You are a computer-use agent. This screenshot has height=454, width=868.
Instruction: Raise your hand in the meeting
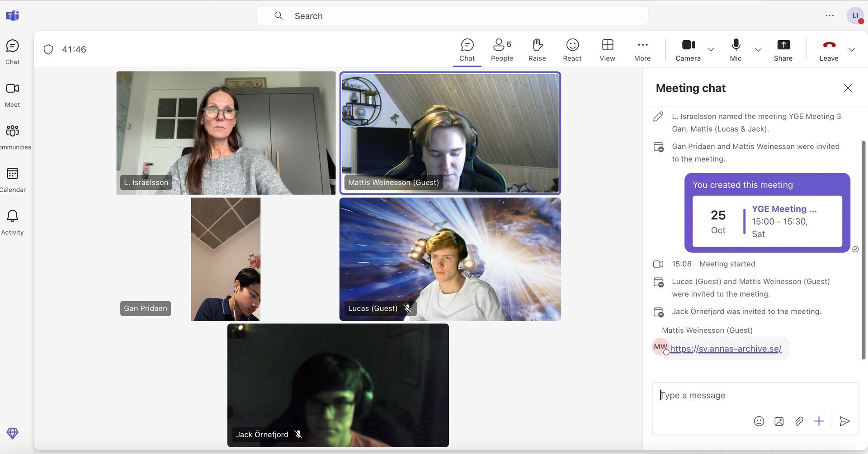(537, 49)
